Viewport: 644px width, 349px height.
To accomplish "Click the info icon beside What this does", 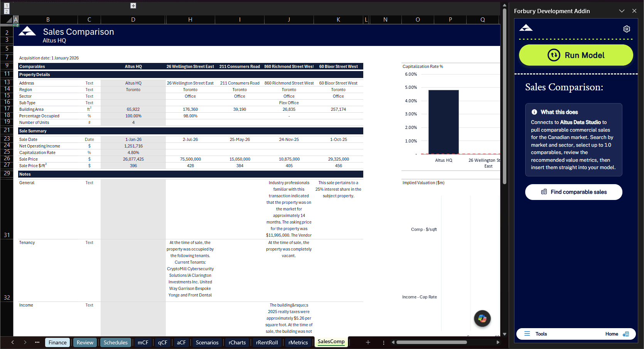I will pos(534,112).
